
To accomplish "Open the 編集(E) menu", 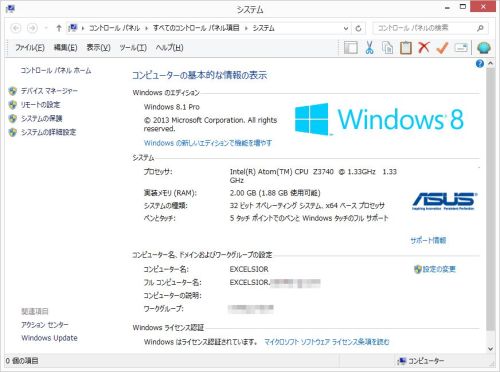I will (65, 48).
